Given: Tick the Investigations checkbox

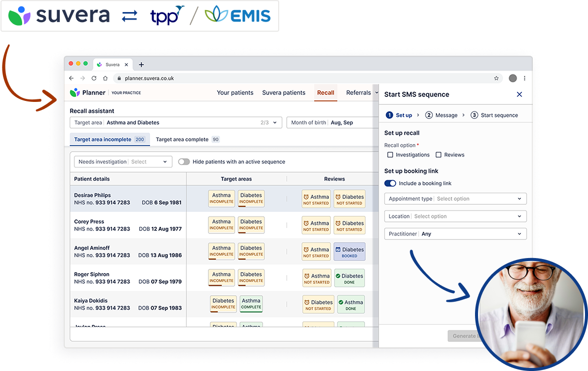Looking at the screenshot, I should 390,155.
